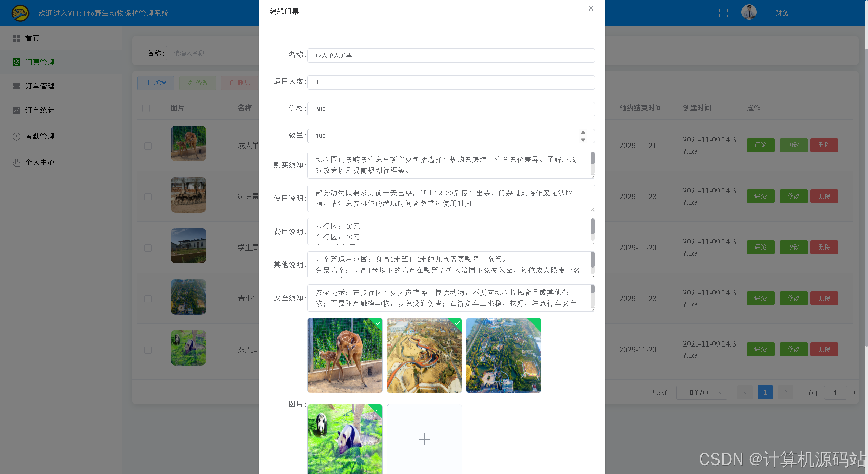Check the 学生票 row checkbox

[148, 248]
